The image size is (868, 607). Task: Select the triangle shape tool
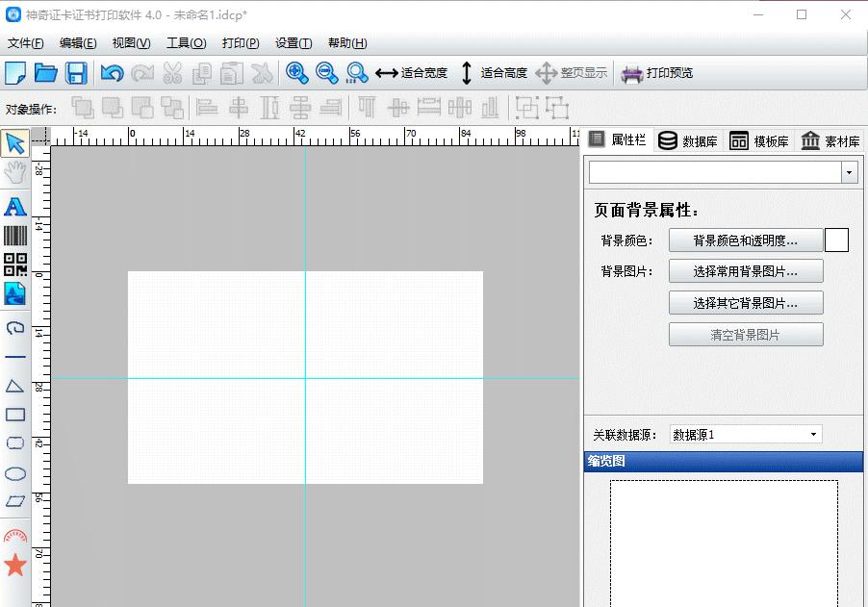pyautogui.click(x=15, y=386)
